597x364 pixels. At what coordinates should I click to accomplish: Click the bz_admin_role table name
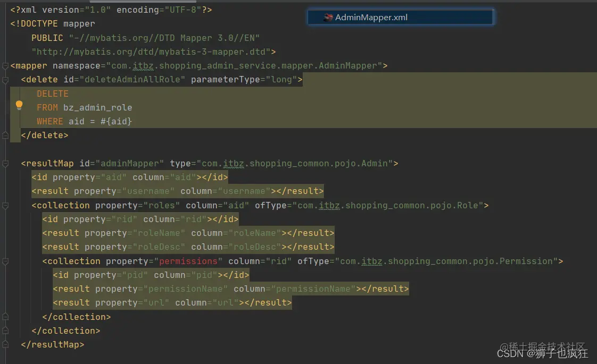tap(97, 108)
